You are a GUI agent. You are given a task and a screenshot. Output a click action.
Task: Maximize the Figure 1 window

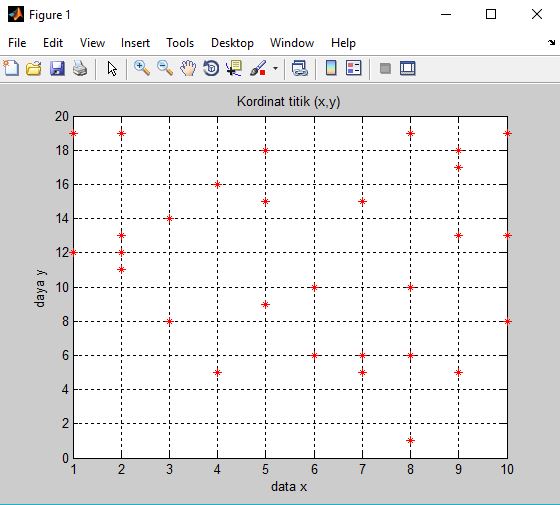491,15
